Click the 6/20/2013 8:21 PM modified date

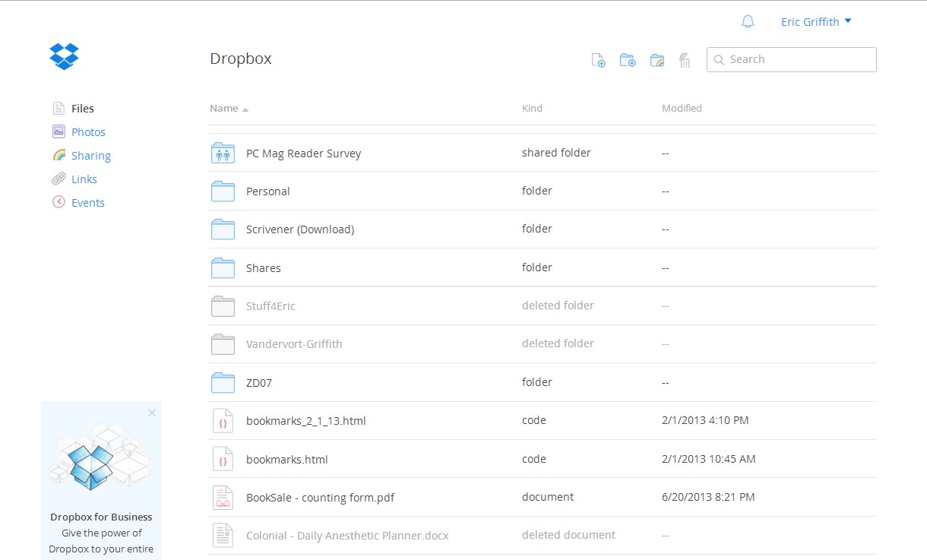tap(708, 497)
